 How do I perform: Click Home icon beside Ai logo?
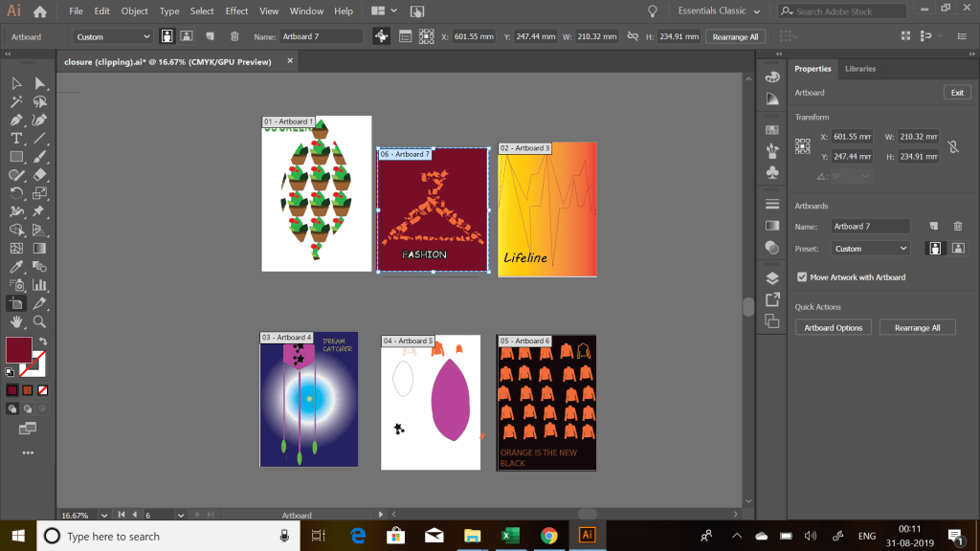39,11
